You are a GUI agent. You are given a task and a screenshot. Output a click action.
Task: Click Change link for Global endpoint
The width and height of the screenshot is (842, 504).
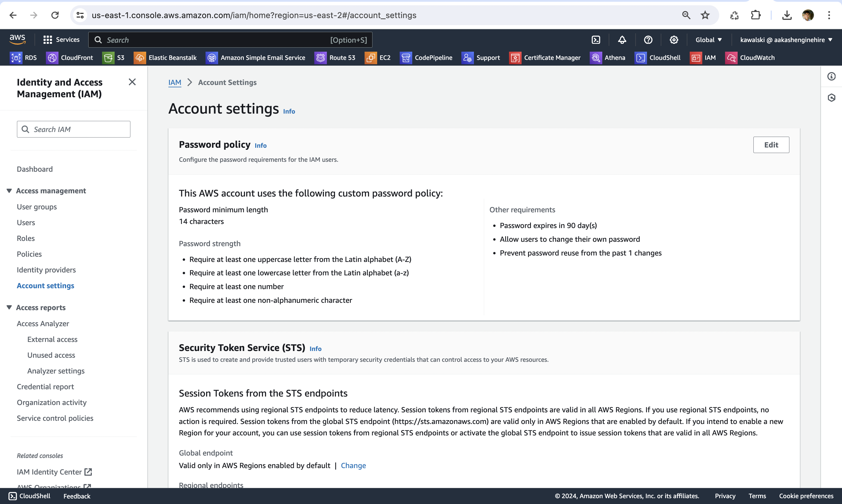point(353,465)
